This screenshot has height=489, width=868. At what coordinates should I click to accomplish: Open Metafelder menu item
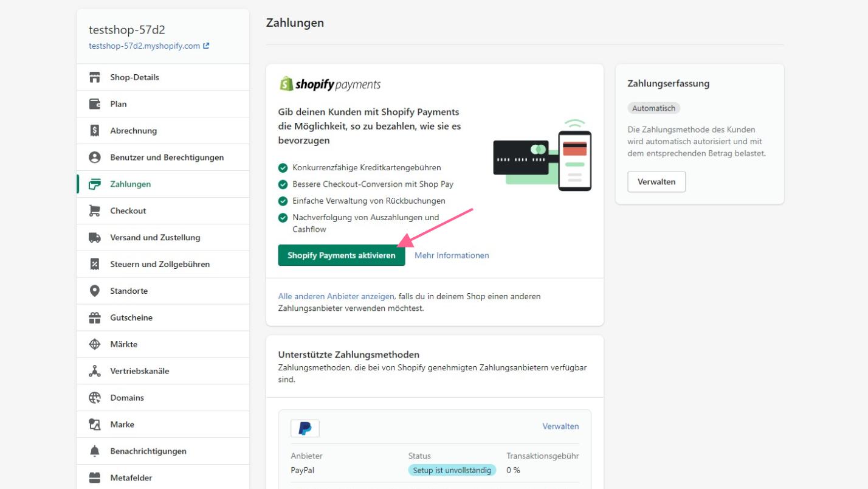click(x=163, y=478)
